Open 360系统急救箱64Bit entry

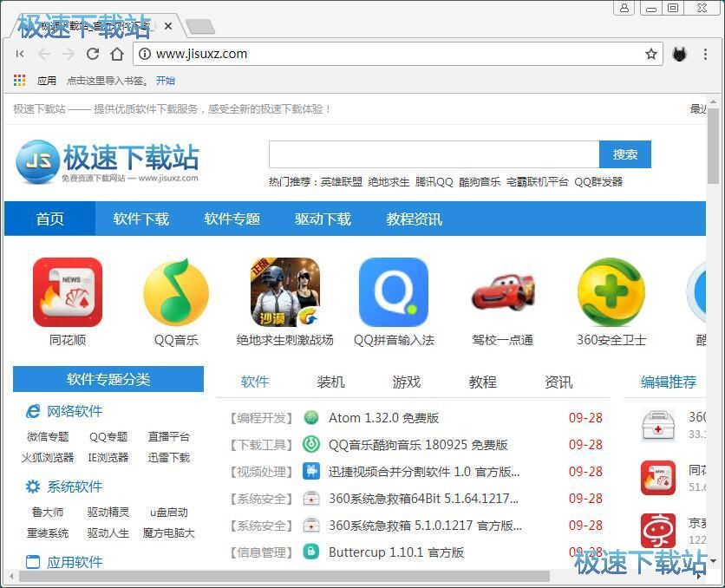tap(423, 499)
